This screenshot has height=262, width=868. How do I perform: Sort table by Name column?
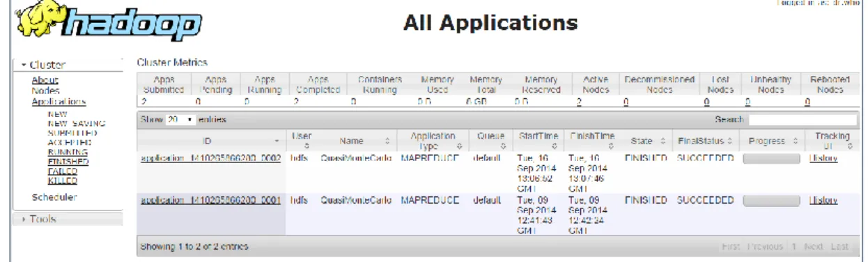coord(356,141)
